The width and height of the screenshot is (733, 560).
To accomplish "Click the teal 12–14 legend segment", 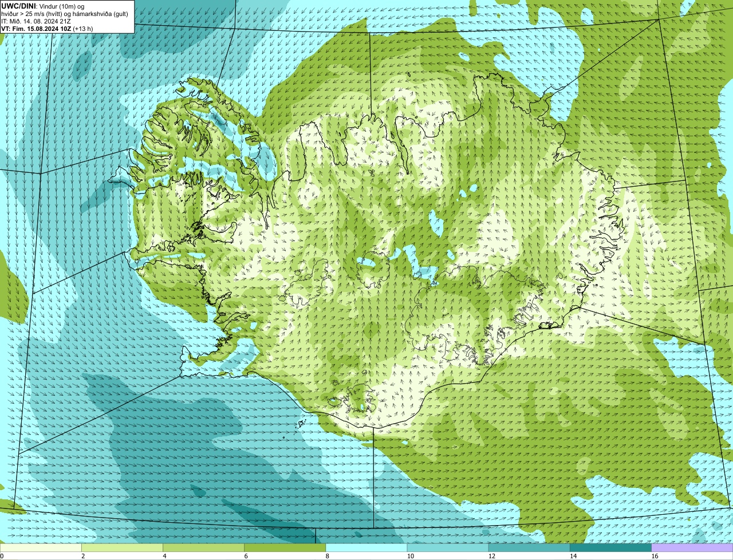I will pos(529,548).
